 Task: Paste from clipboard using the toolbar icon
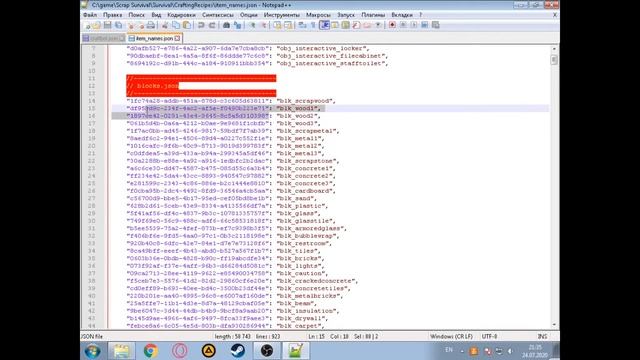tap(187, 25)
